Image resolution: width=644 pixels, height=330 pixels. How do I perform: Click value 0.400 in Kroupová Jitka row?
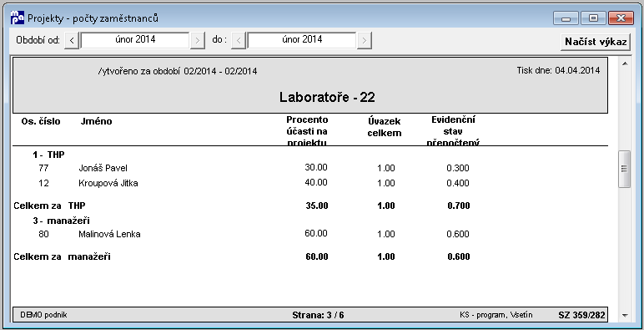point(458,183)
